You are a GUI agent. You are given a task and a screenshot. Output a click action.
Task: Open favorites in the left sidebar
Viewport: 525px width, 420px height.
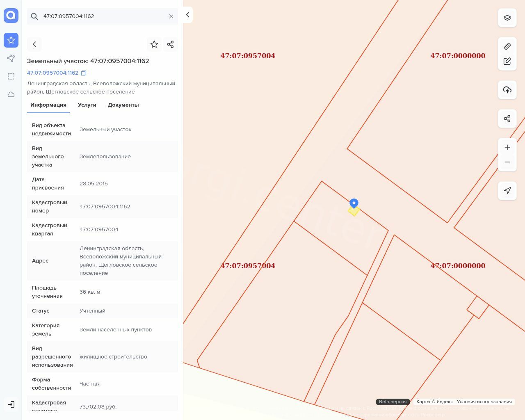[x=11, y=40]
